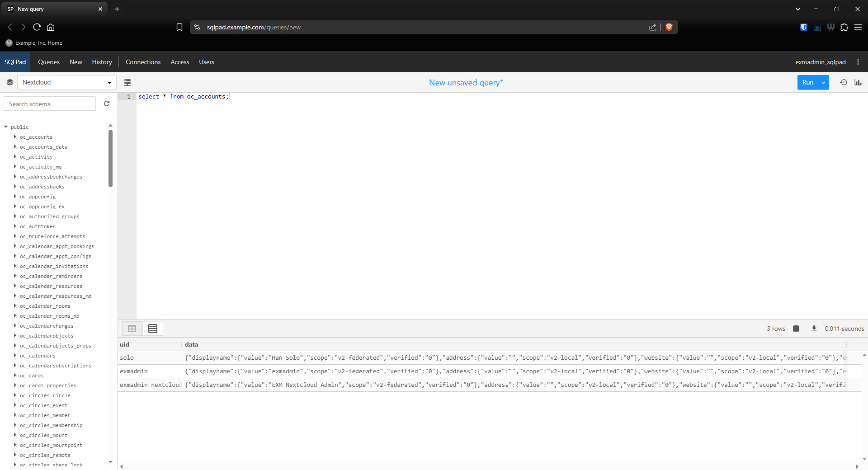Open the query history clock icon
This screenshot has width=868, height=470.
tap(843, 82)
